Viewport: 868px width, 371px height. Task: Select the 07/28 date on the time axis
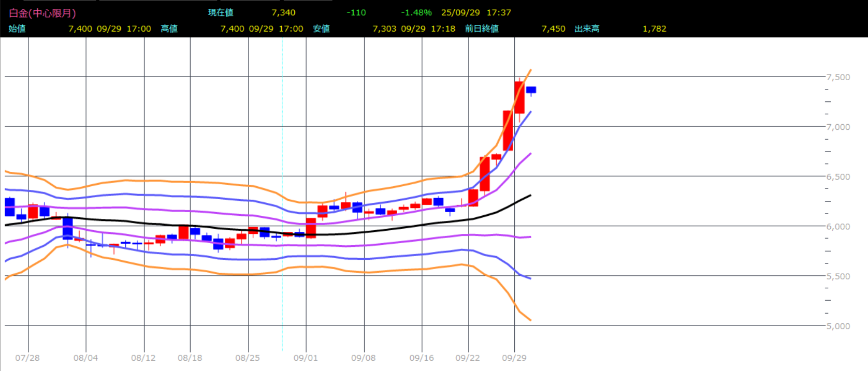(x=27, y=358)
